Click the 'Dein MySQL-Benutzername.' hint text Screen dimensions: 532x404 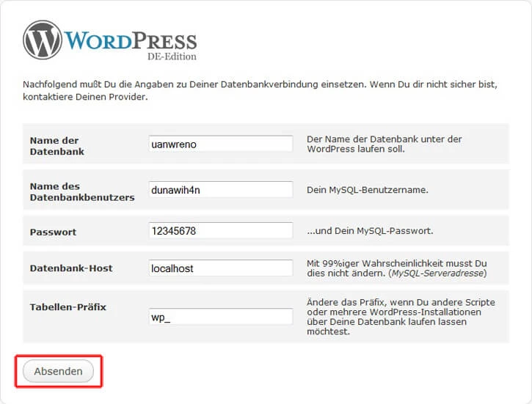pyautogui.click(x=367, y=190)
